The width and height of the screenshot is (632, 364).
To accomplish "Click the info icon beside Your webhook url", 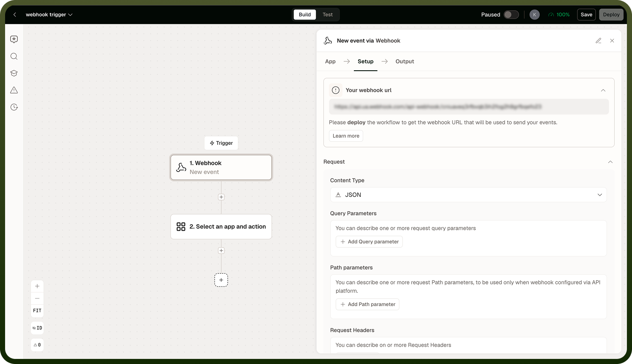I will (x=336, y=90).
